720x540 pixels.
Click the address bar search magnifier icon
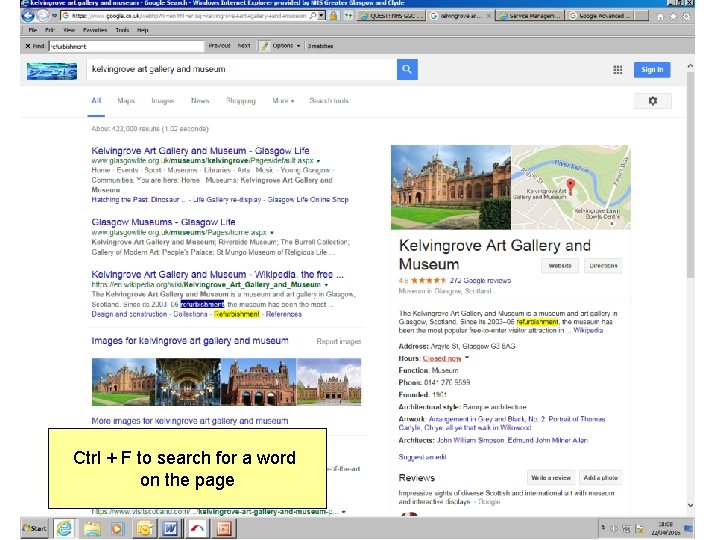[x=313, y=16]
